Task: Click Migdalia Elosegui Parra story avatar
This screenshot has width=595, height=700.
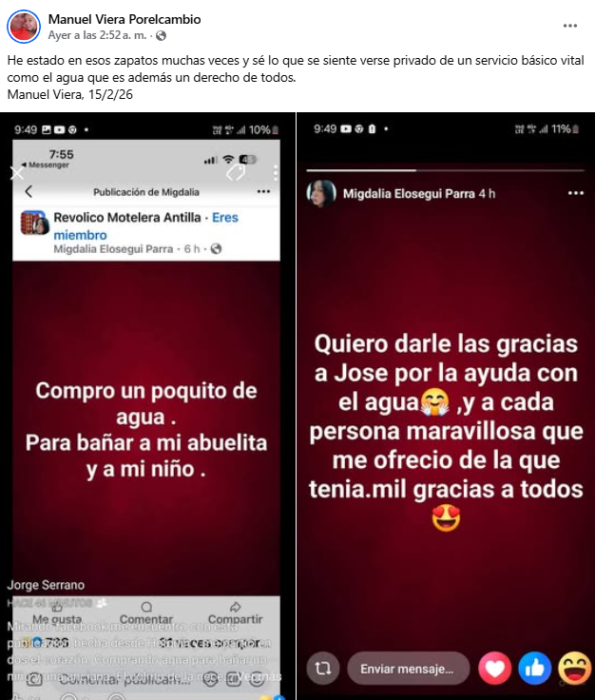Action: click(x=321, y=193)
